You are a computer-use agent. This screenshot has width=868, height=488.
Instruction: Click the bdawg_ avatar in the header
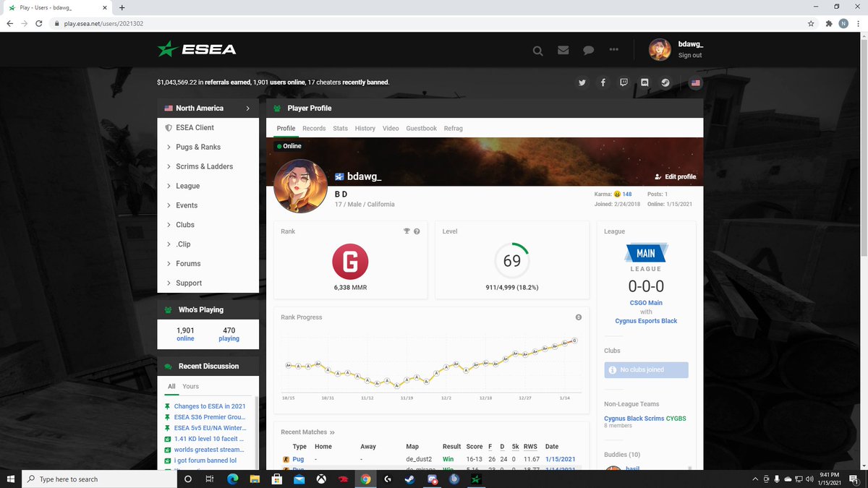pos(660,49)
